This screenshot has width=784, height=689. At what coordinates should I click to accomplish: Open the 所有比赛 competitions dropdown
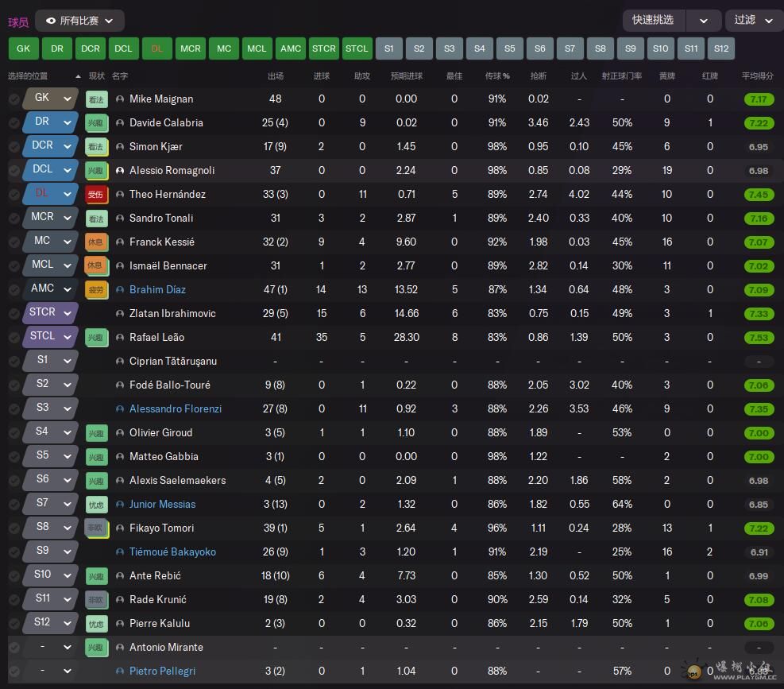coord(79,21)
